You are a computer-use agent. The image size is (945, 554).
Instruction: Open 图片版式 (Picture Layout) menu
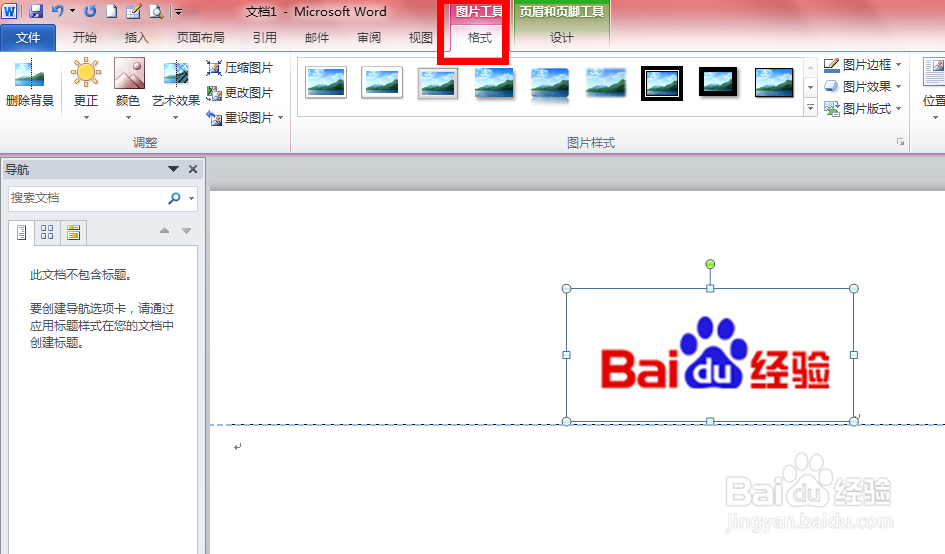pyautogui.click(x=862, y=109)
